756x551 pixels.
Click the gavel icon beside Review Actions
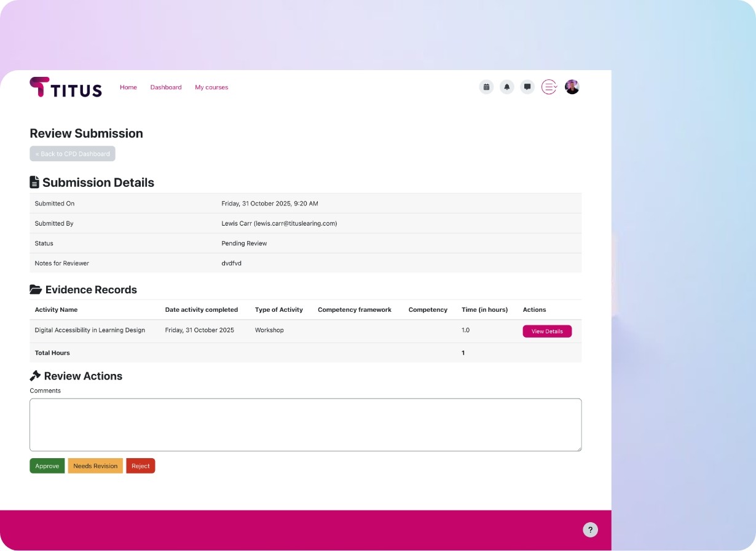(35, 376)
